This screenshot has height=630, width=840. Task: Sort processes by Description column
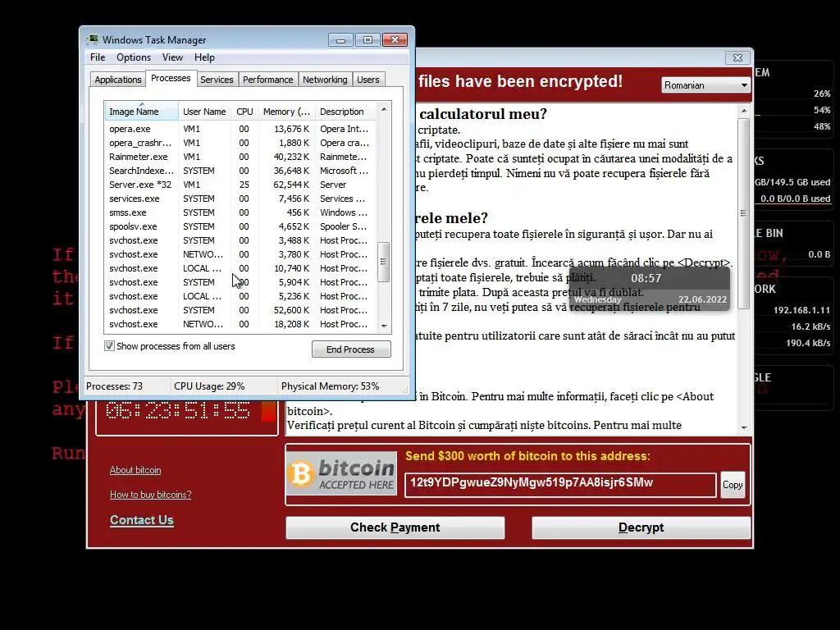pyautogui.click(x=345, y=112)
